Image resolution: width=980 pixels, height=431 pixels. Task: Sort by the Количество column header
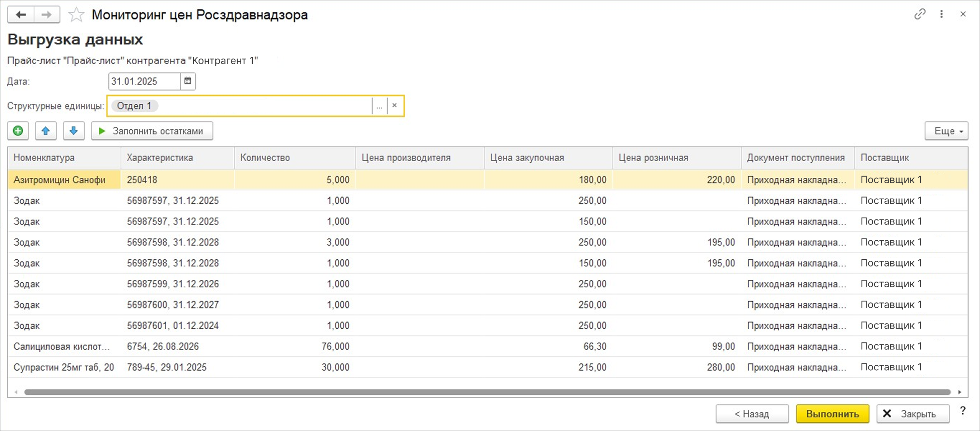[294, 158]
